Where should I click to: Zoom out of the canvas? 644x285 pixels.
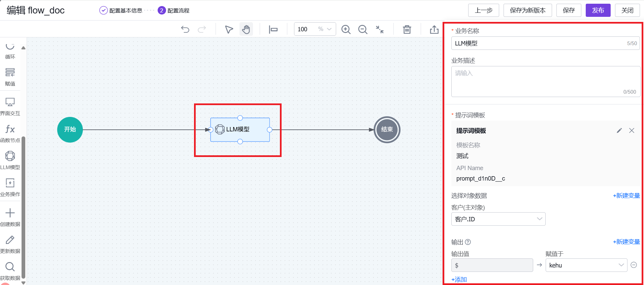363,29
